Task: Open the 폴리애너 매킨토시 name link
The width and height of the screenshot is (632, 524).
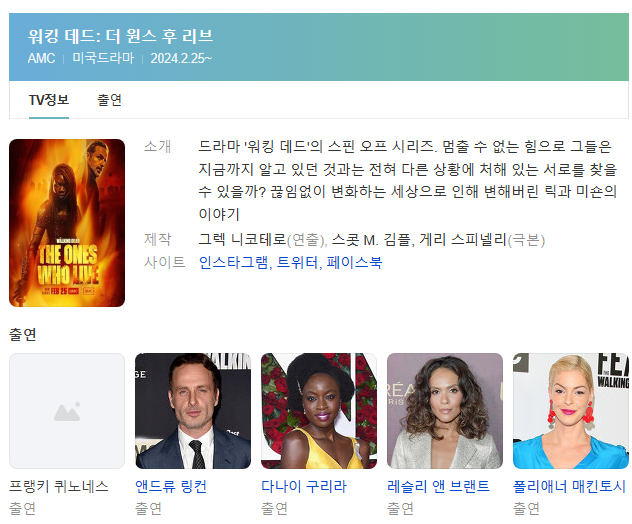Action: click(x=569, y=487)
